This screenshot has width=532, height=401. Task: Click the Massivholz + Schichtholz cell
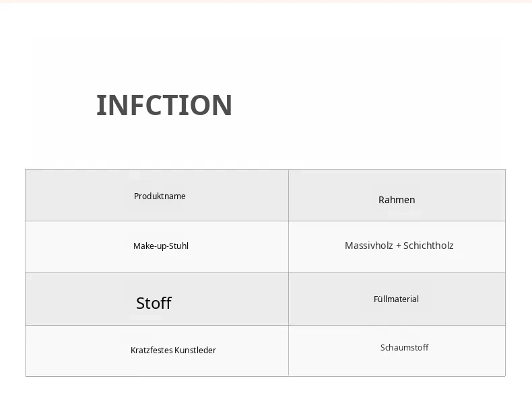click(x=397, y=247)
